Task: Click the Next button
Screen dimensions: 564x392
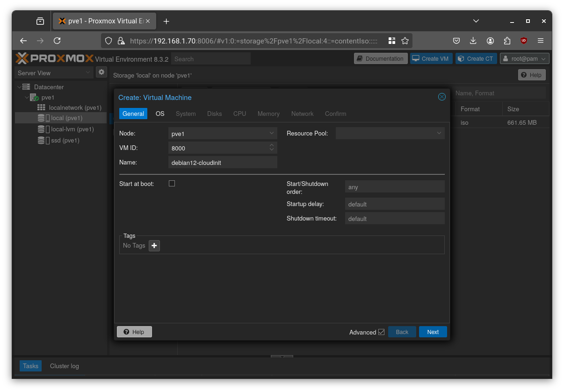Action: click(432, 332)
